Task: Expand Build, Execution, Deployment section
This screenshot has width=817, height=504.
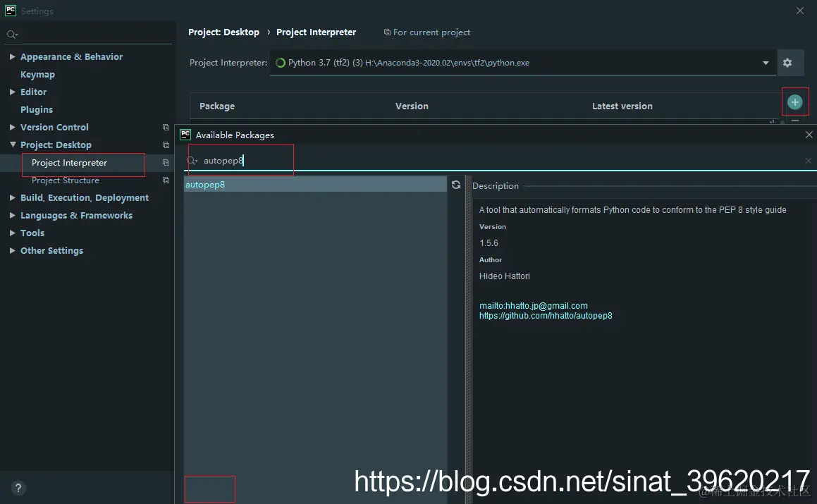Action: click(x=12, y=197)
